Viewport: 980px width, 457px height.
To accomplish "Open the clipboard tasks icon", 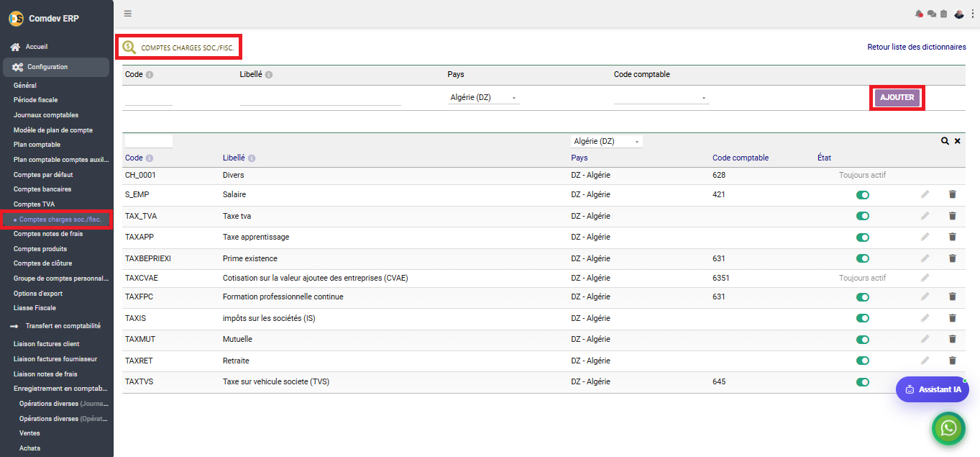I will [x=943, y=14].
